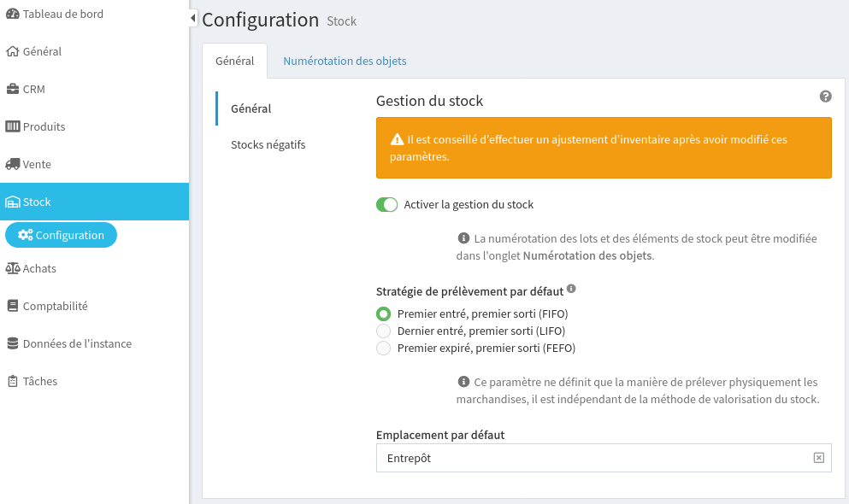Click the Produits barcode icon
This screenshot has width=849, height=504.
13,126
